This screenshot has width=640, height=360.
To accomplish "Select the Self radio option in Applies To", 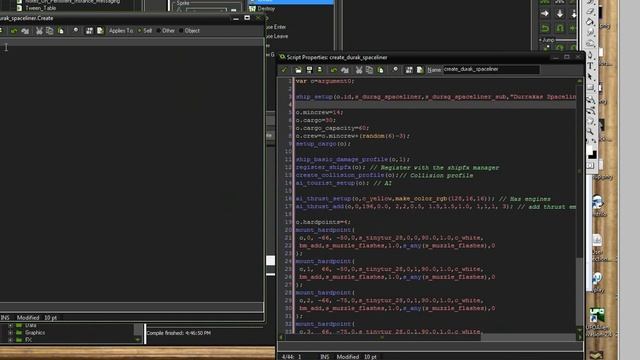I will point(144,31).
